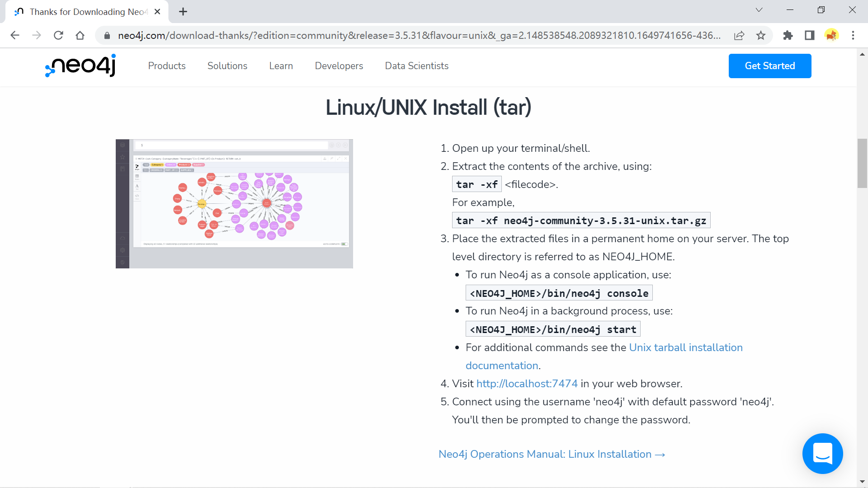Open the Extensions puzzle icon
The image size is (868, 488).
tap(788, 35)
